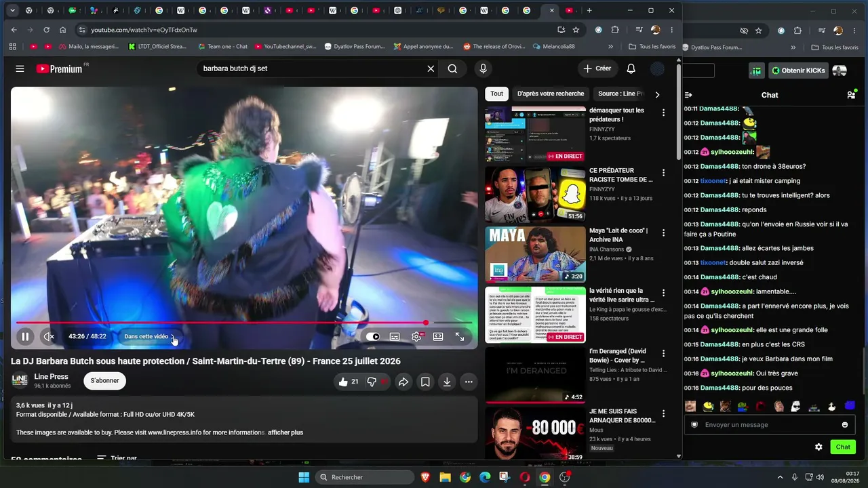Expand the 'Dans cette vidéo' chapter chip

[149, 336]
